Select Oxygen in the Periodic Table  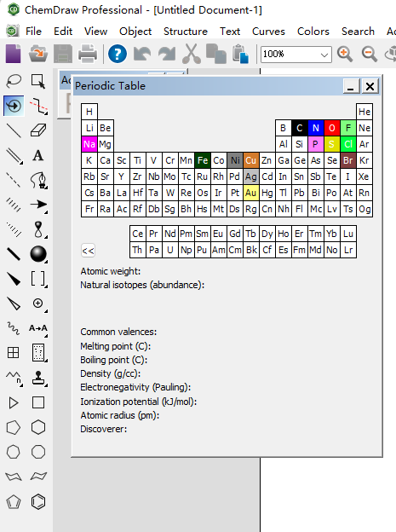[332, 128]
